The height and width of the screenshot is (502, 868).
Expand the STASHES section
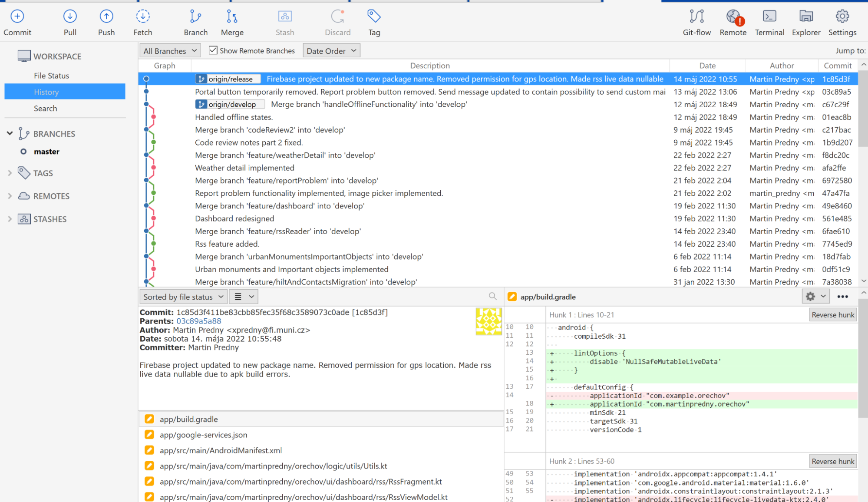pos(10,219)
